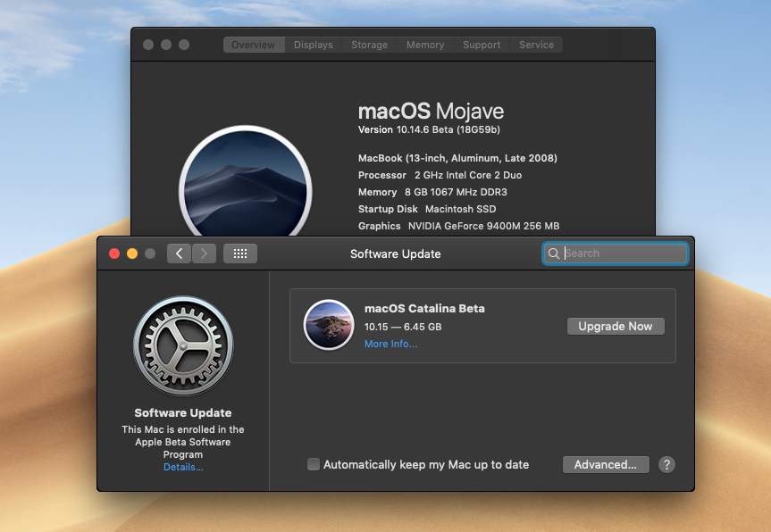The height and width of the screenshot is (532, 771).
Task: Open the Service tab
Action: point(536,45)
